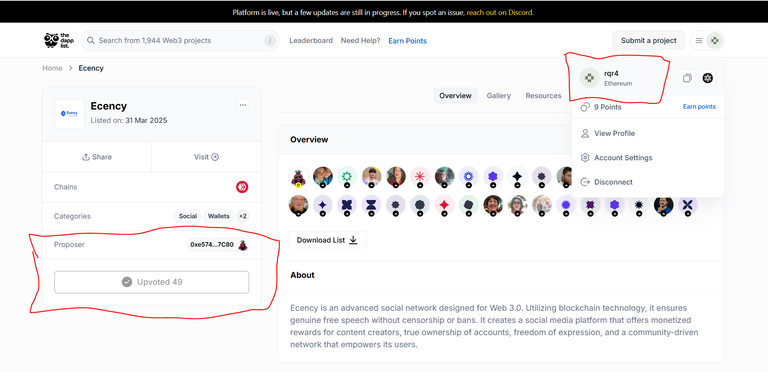This screenshot has height=372, width=768.
Task: Expand the +2 more categories badge
Action: pyautogui.click(x=243, y=216)
